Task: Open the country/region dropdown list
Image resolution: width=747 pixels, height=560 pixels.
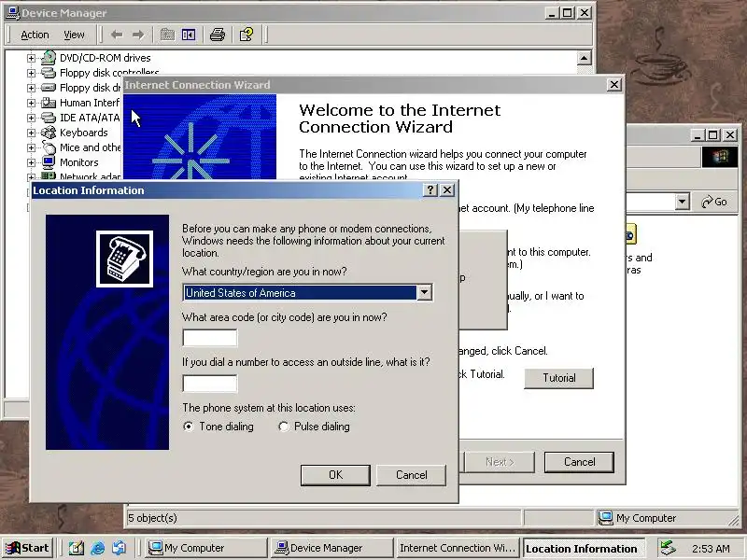Action: point(424,292)
